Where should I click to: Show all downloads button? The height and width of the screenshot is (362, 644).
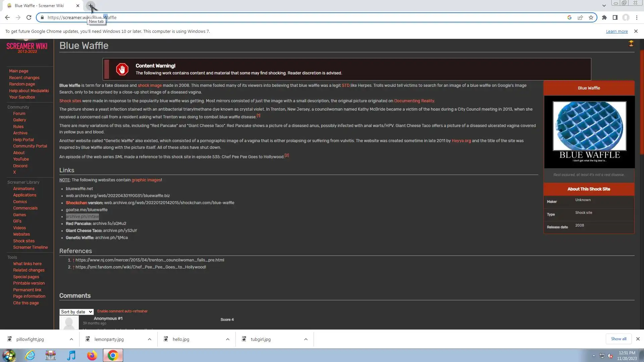pyautogui.click(x=619, y=339)
